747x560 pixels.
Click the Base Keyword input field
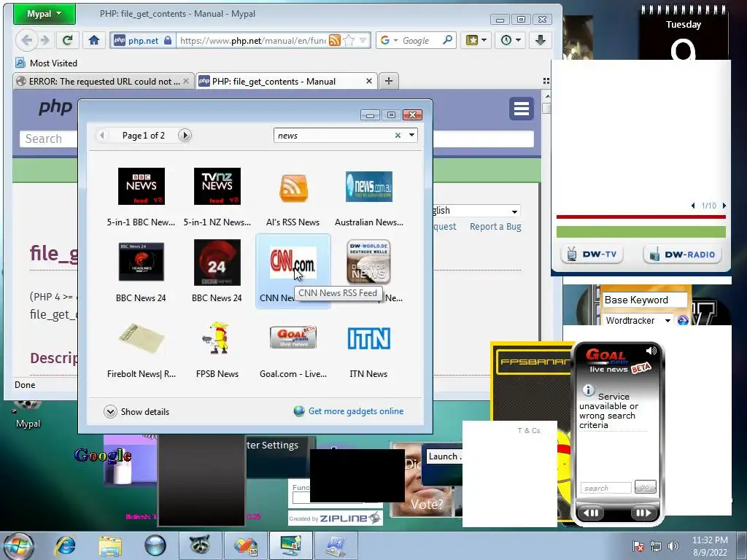click(643, 300)
